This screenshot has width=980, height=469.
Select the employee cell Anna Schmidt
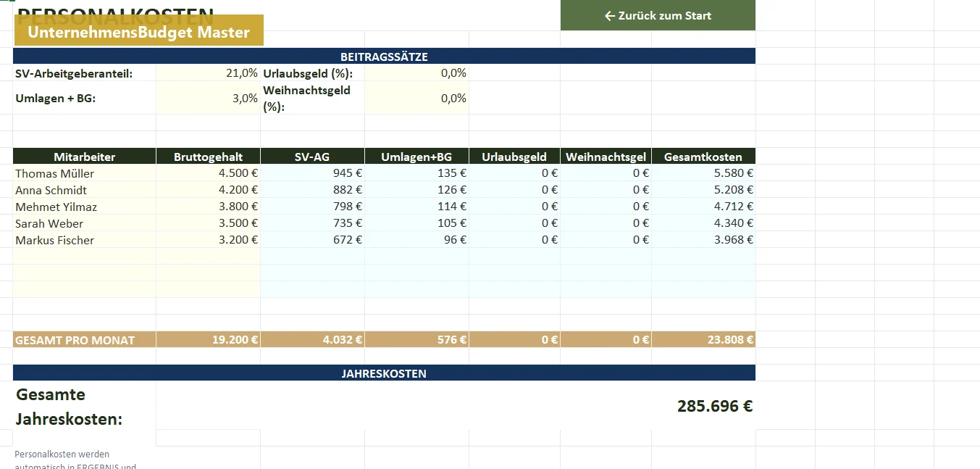click(x=85, y=190)
